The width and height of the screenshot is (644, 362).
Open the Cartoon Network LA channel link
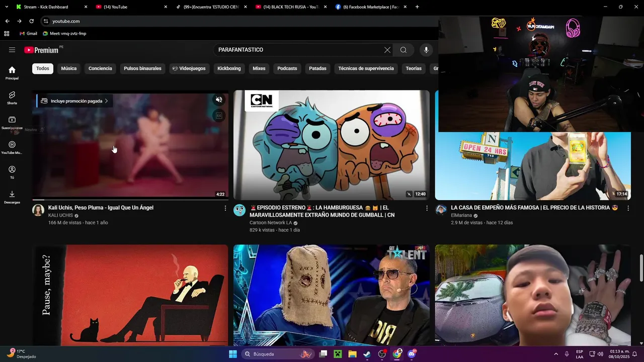[x=271, y=223]
